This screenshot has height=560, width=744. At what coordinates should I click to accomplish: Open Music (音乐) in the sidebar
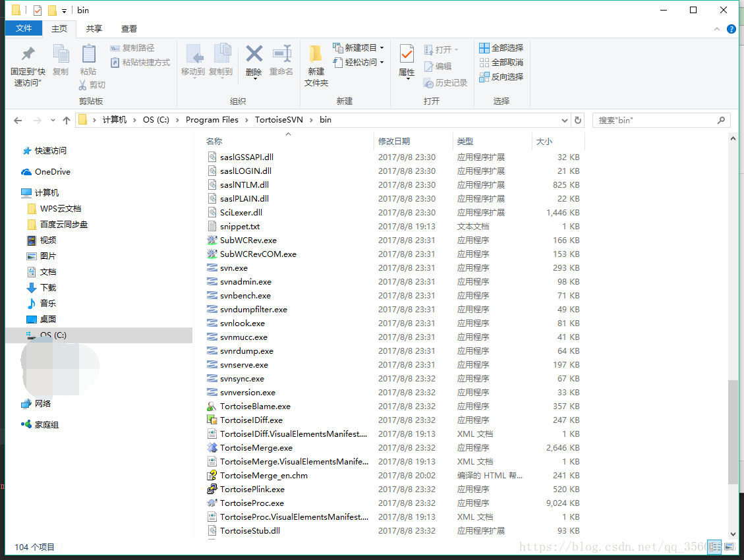tap(42, 304)
